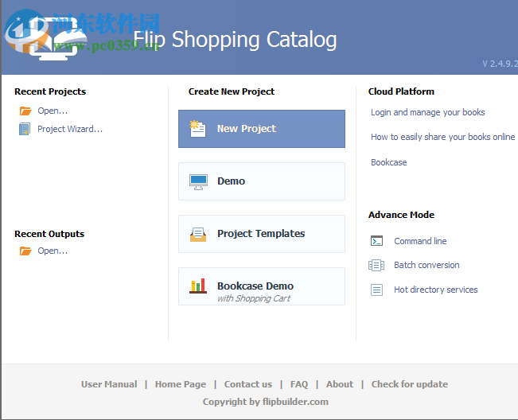Screen dimensions: 518x420
Task: Click Login and manage your books
Action: pos(428,113)
